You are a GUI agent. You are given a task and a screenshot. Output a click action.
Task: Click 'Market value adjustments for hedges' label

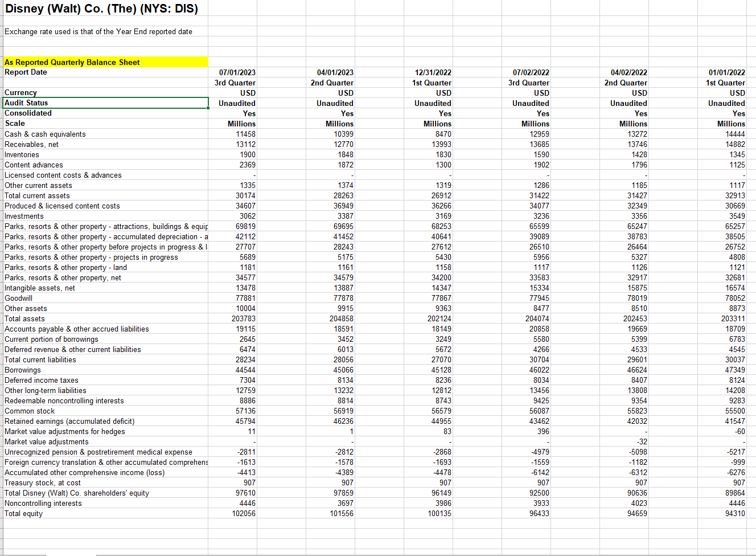(x=65, y=431)
